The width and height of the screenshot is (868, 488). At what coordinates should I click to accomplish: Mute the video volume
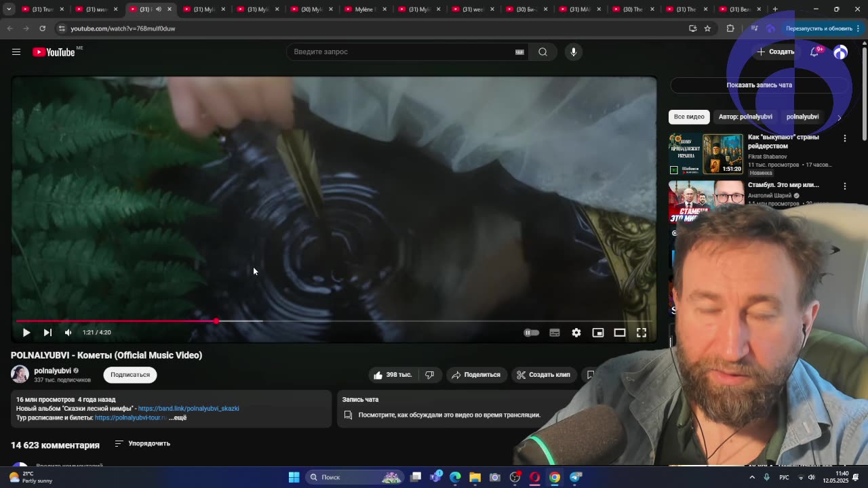(x=68, y=332)
